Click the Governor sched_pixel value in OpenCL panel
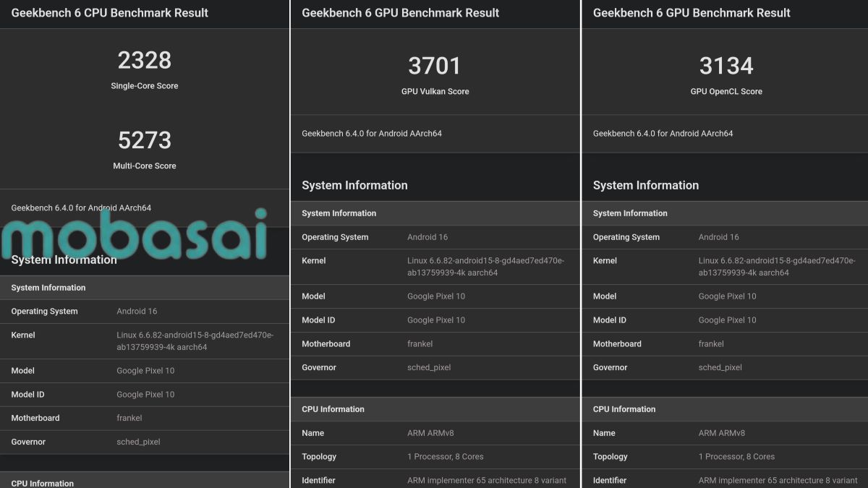868x488 pixels. 720,367
